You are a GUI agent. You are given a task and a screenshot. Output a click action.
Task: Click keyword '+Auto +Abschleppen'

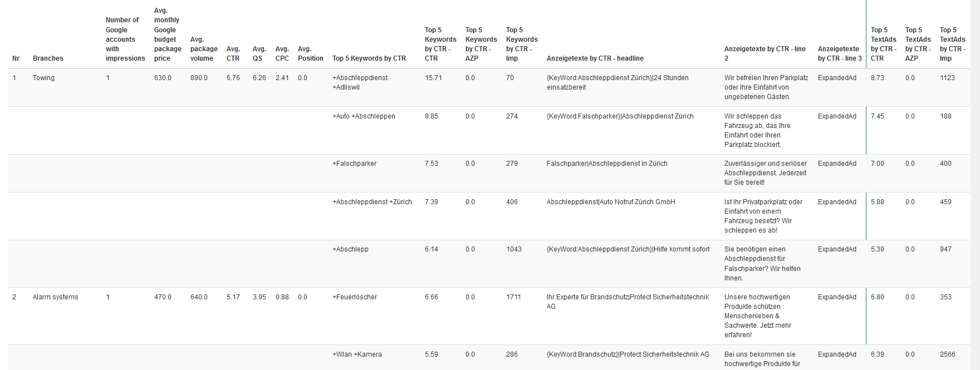(x=364, y=116)
